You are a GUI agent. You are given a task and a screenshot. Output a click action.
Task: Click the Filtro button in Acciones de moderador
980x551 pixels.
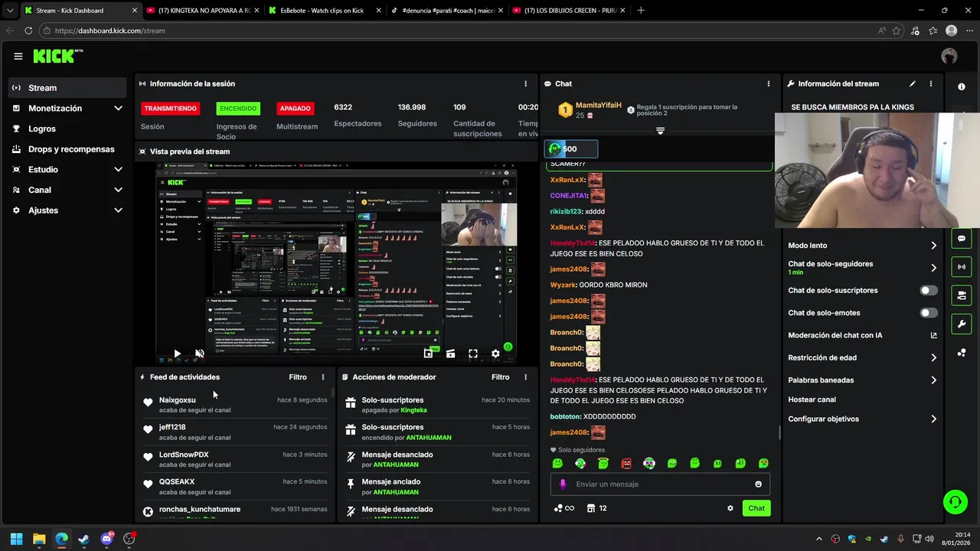pyautogui.click(x=500, y=377)
